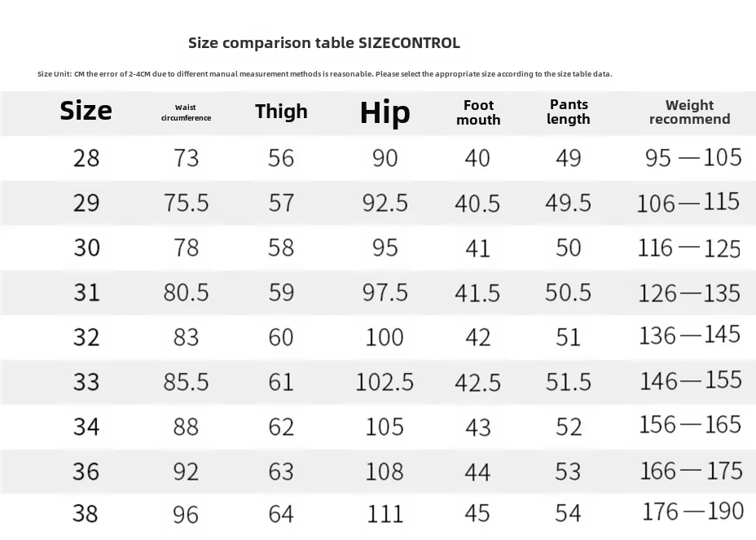Screen dimensions: 756x540
Task: Click the "Size comparison table SIZECONTROL" title
Action: [x=323, y=43]
